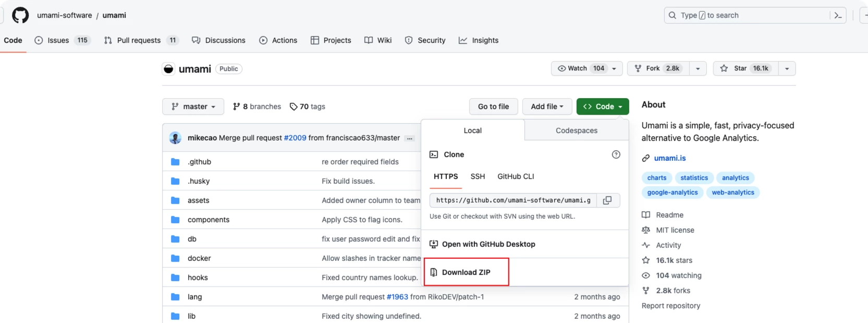Viewport: 868px width, 323px height.
Task: Click the GitHub logo icon
Action: point(20,15)
